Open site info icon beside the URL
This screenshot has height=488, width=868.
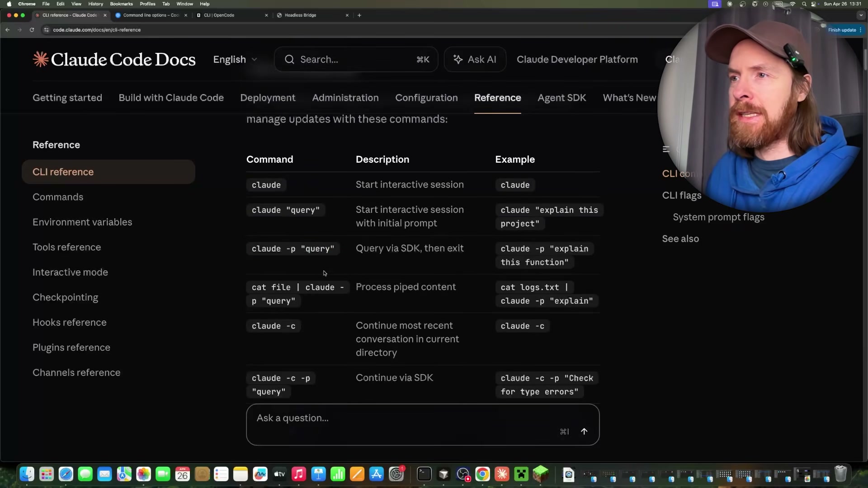point(46,30)
